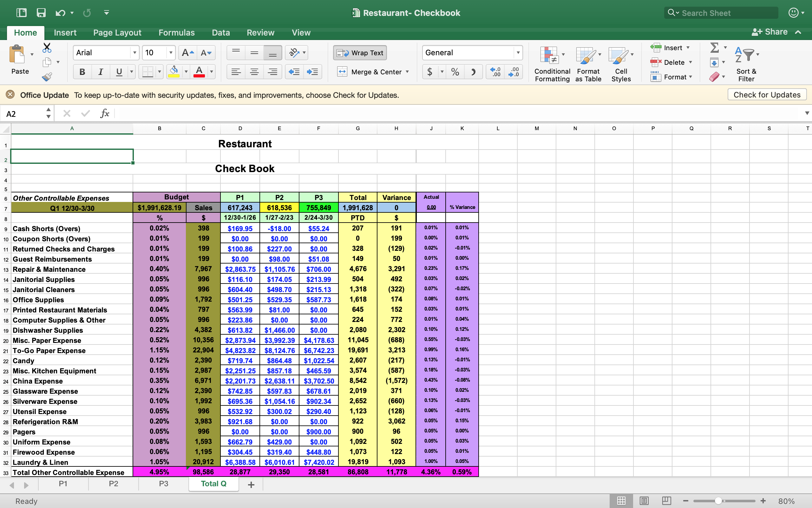The height and width of the screenshot is (508, 812).
Task: Expand the Format cells dropdown arrow
Action: click(x=691, y=77)
